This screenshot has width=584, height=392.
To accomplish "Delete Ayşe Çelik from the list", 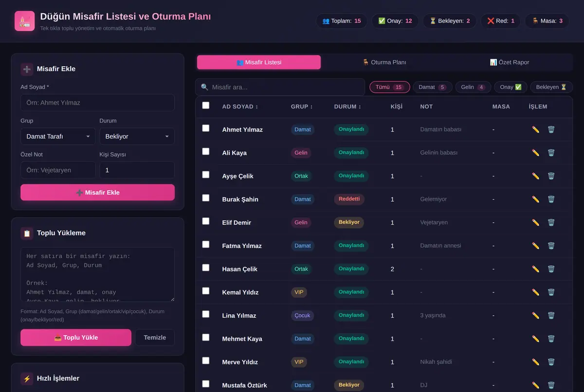I will [551, 176].
